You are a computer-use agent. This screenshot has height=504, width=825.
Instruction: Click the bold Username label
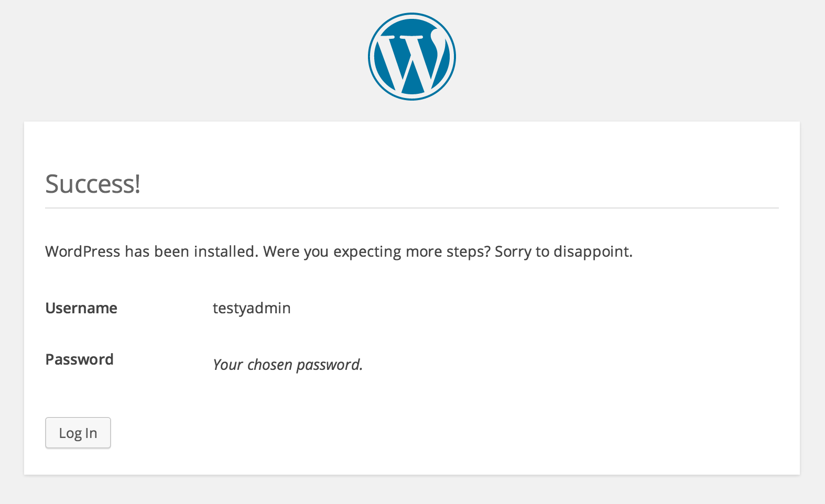pos(81,308)
